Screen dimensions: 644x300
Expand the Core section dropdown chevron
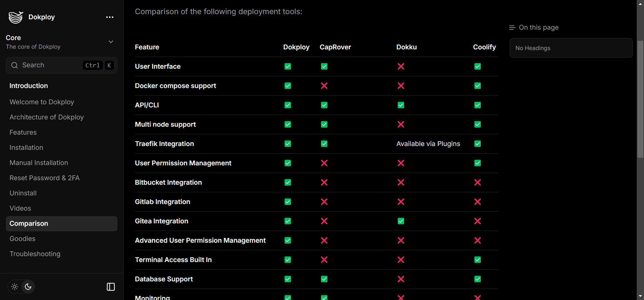pyautogui.click(x=111, y=42)
